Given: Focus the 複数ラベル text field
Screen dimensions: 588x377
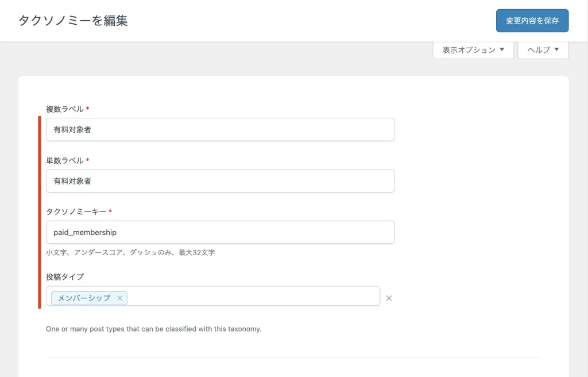Looking at the screenshot, I should (220, 130).
